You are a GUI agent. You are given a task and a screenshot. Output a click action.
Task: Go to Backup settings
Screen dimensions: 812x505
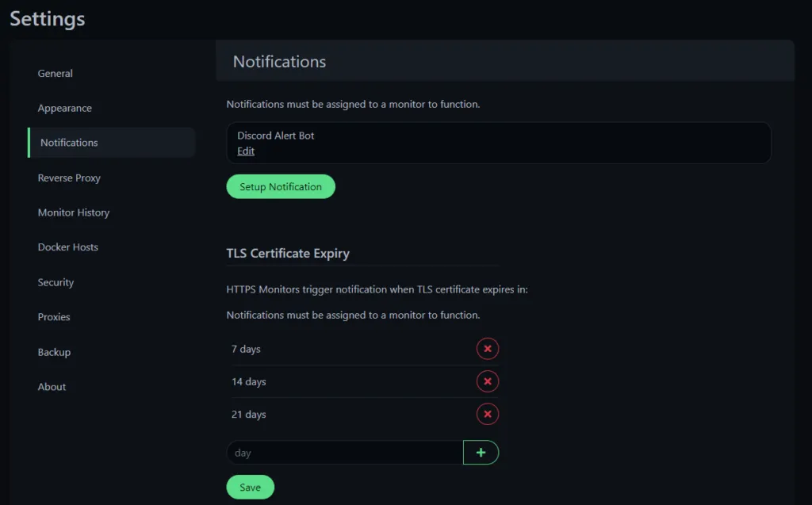click(54, 352)
